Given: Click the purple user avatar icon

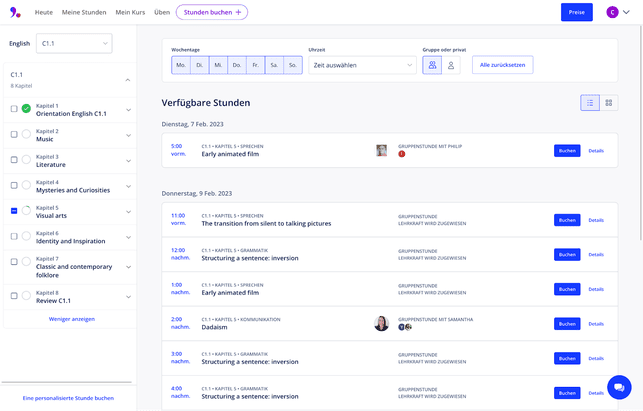Looking at the screenshot, I should (612, 12).
